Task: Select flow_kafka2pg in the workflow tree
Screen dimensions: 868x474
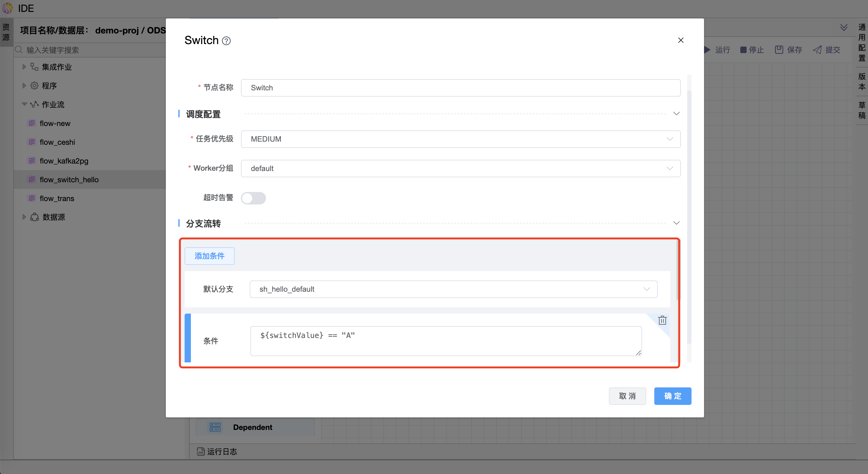Action: click(64, 161)
